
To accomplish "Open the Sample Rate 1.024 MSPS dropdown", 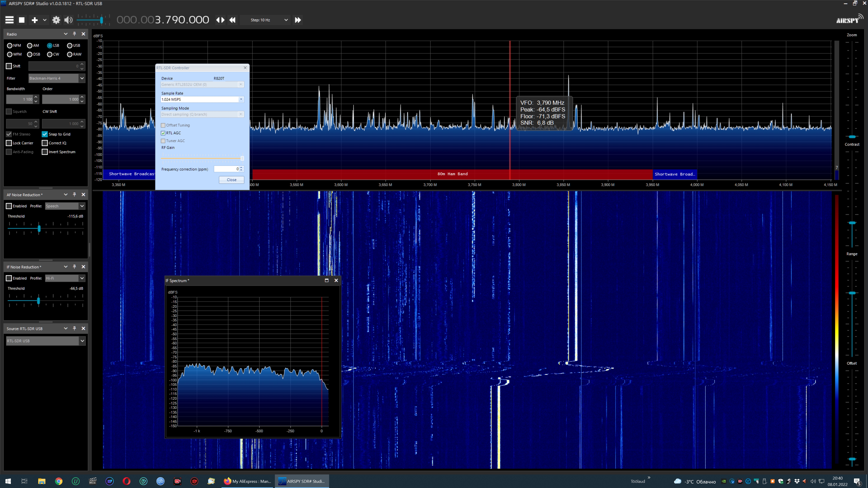I will tap(202, 99).
